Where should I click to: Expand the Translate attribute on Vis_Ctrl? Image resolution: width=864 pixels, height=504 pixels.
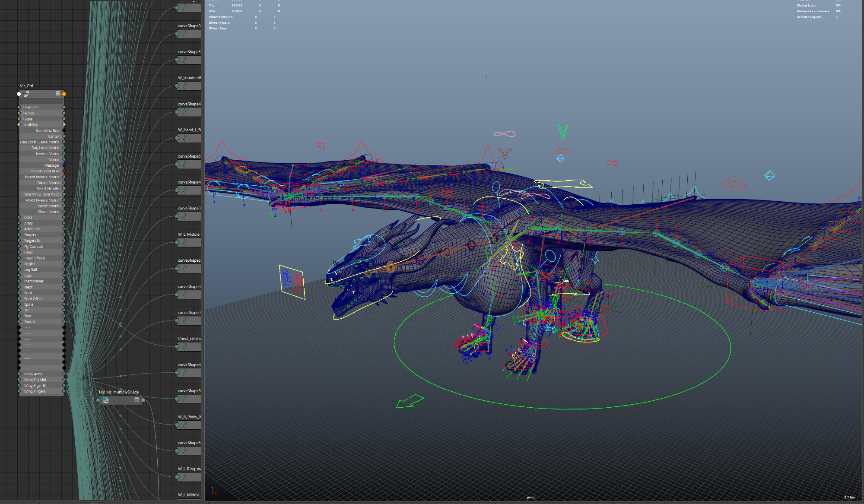tap(22, 107)
